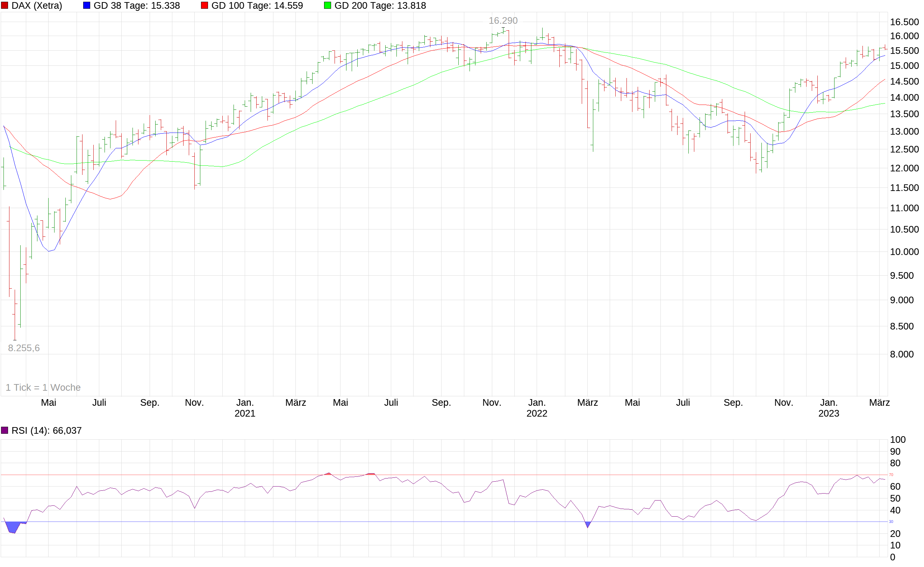Select the 2023 year label
924x567 pixels.
point(829,413)
